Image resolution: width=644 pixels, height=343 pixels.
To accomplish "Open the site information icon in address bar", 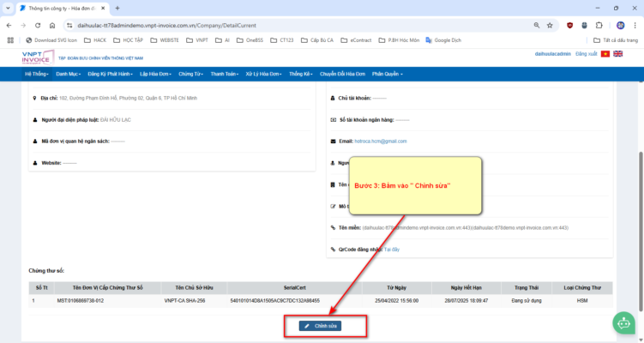I will (x=69, y=26).
